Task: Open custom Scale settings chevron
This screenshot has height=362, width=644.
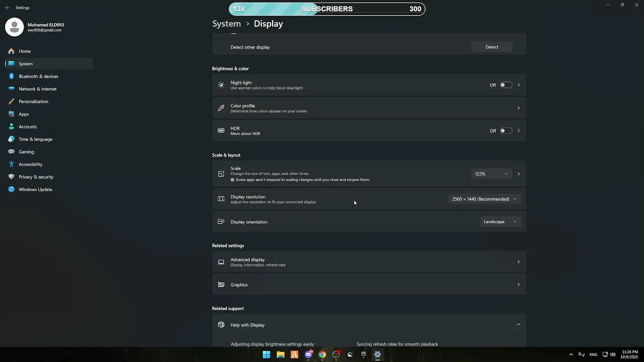Action: click(x=519, y=174)
